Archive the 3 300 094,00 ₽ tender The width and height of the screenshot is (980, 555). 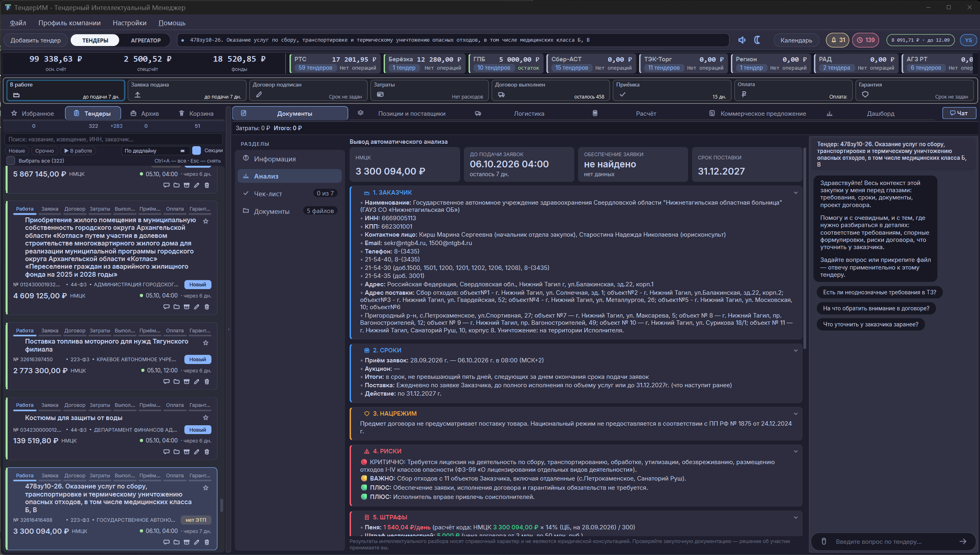coord(187,542)
